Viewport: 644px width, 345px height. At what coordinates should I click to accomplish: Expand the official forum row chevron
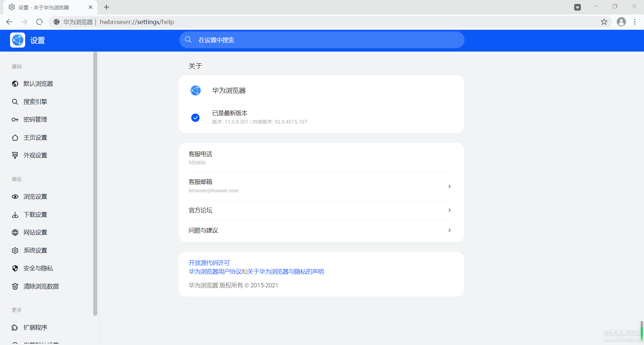[x=449, y=210]
